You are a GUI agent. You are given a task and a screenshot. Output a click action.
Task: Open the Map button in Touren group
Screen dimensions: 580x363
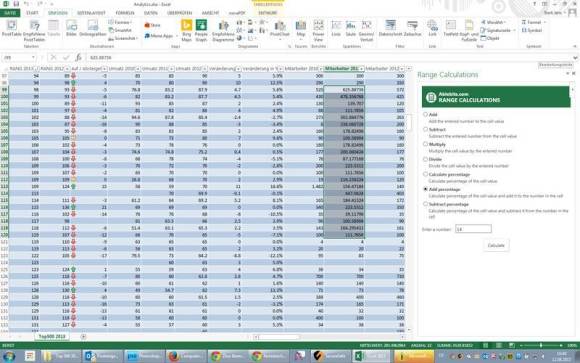(301, 29)
